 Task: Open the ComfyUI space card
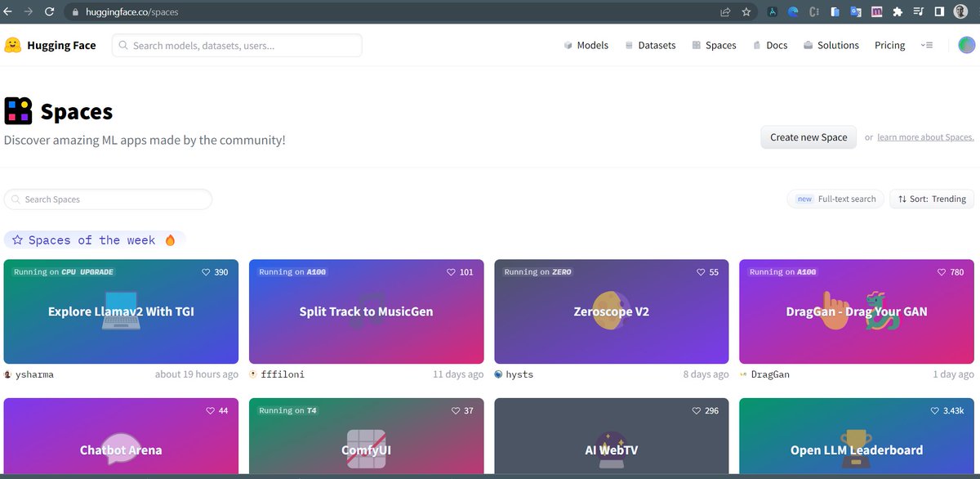pos(366,436)
